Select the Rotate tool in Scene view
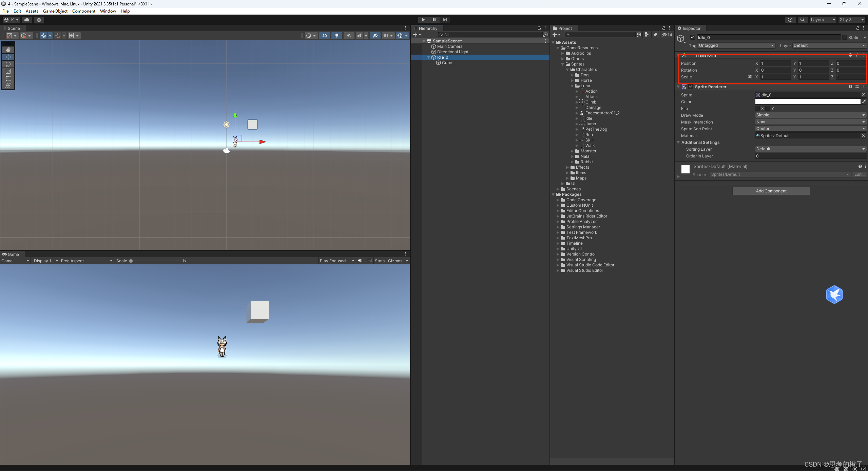The image size is (868, 471). [8, 64]
